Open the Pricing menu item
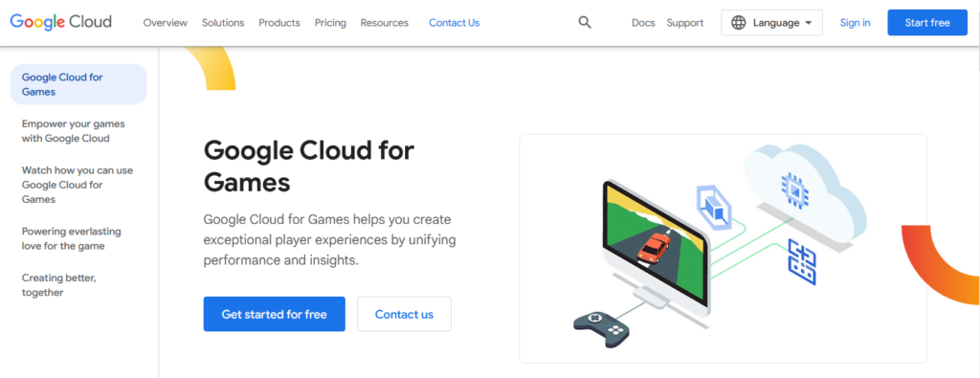This screenshot has height=378, width=980. click(330, 23)
